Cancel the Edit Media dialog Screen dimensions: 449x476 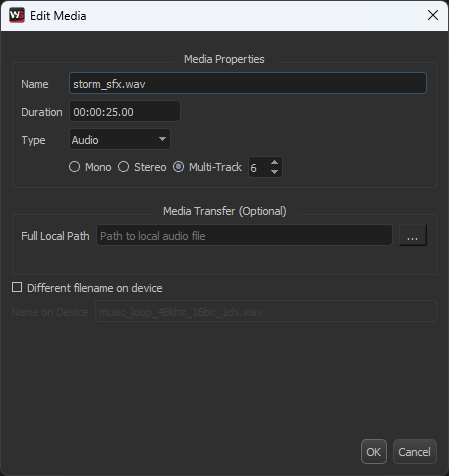pyautogui.click(x=415, y=452)
